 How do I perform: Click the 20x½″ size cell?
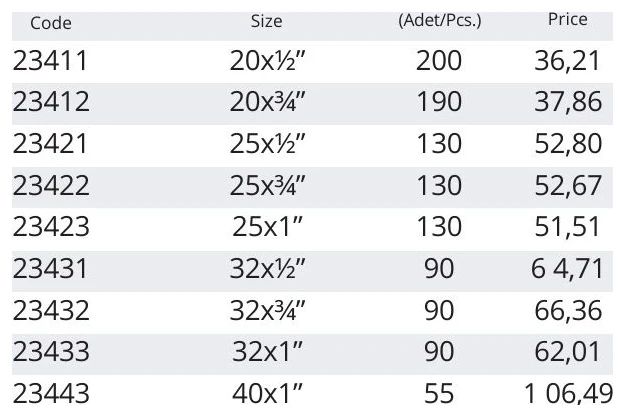click(267, 61)
